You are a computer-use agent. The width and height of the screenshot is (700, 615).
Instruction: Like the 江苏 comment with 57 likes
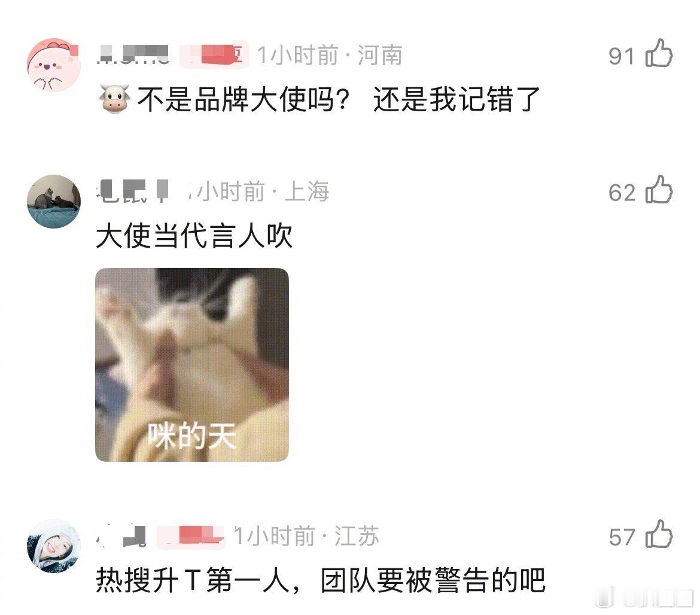point(659,534)
